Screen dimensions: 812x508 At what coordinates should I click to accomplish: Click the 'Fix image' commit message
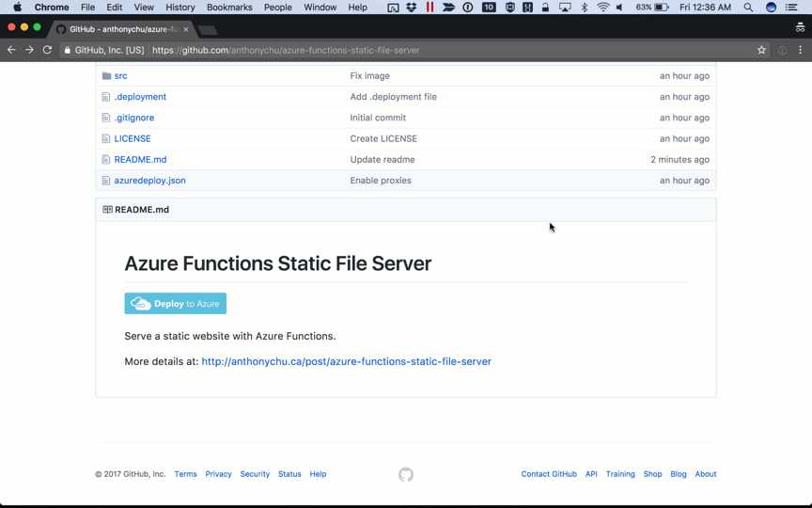pyautogui.click(x=369, y=75)
